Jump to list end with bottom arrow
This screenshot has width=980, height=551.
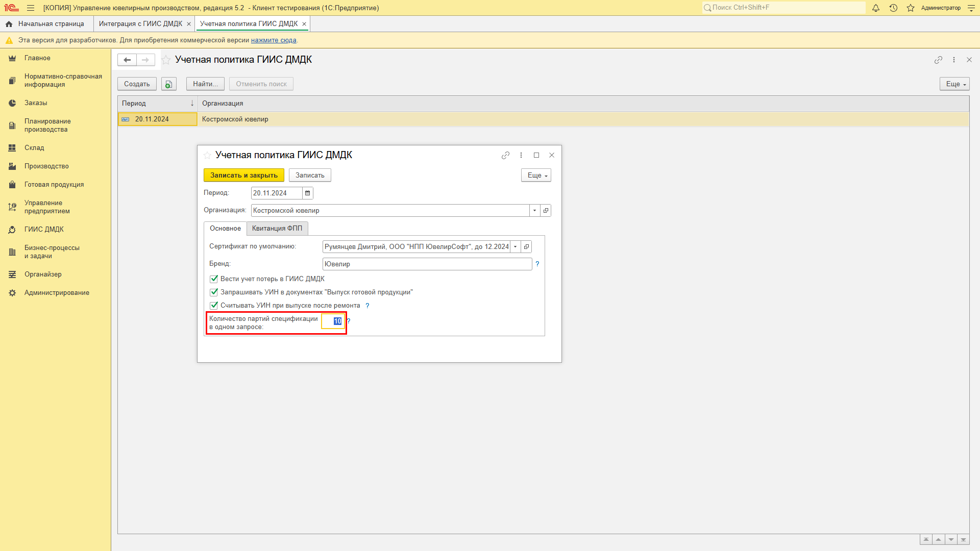(963, 540)
